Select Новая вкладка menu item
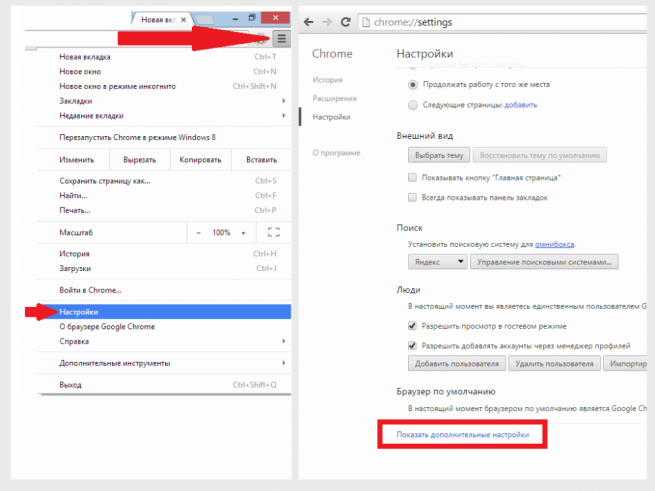 pos(164,57)
